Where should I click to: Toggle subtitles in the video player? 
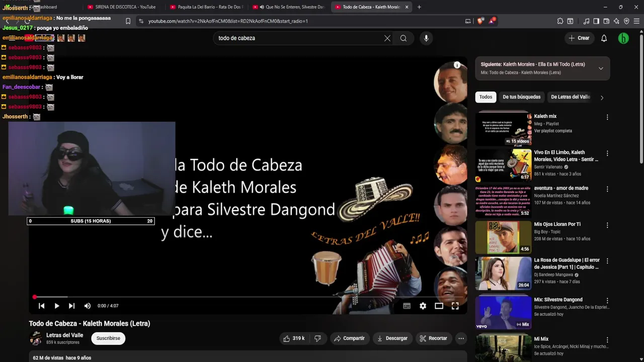(407, 306)
